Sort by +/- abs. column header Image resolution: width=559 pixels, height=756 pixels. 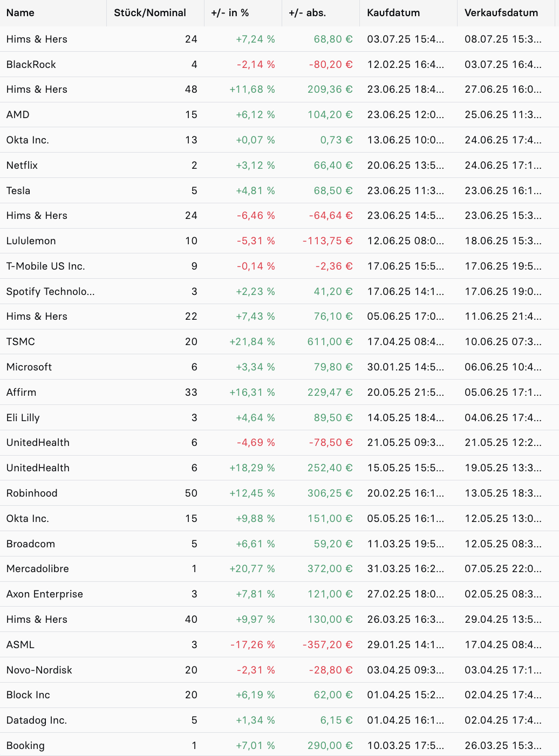click(308, 13)
